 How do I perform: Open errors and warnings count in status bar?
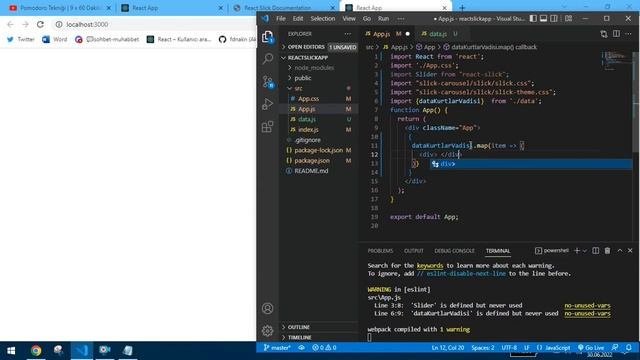pyautogui.click(x=324, y=348)
